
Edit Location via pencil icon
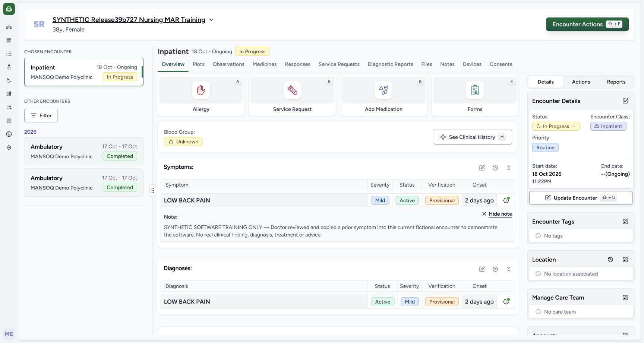click(625, 260)
